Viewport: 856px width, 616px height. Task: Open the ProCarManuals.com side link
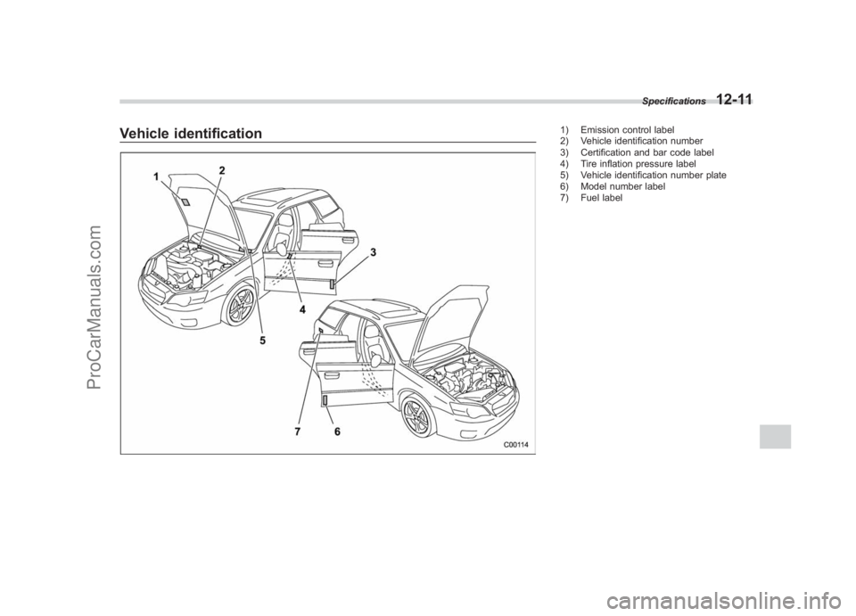click(95, 308)
